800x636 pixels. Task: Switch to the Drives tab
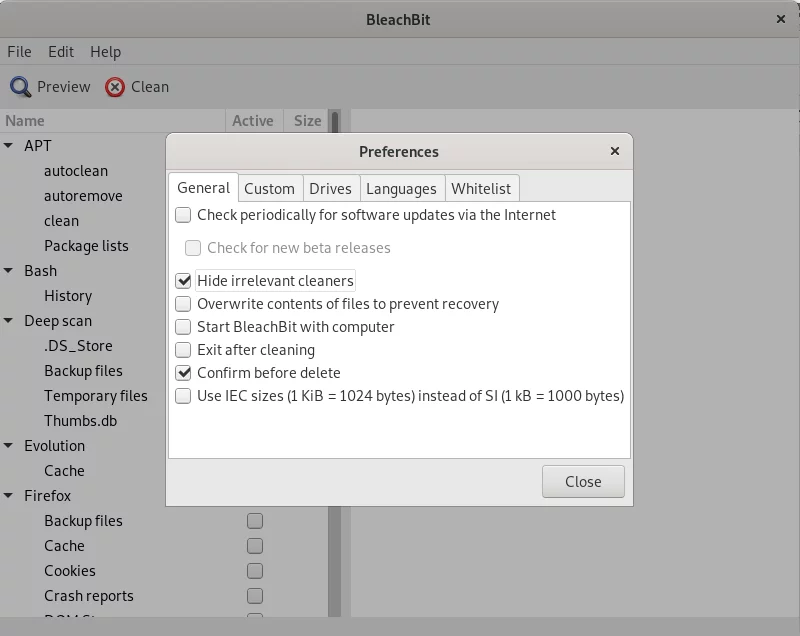point(330,189)
